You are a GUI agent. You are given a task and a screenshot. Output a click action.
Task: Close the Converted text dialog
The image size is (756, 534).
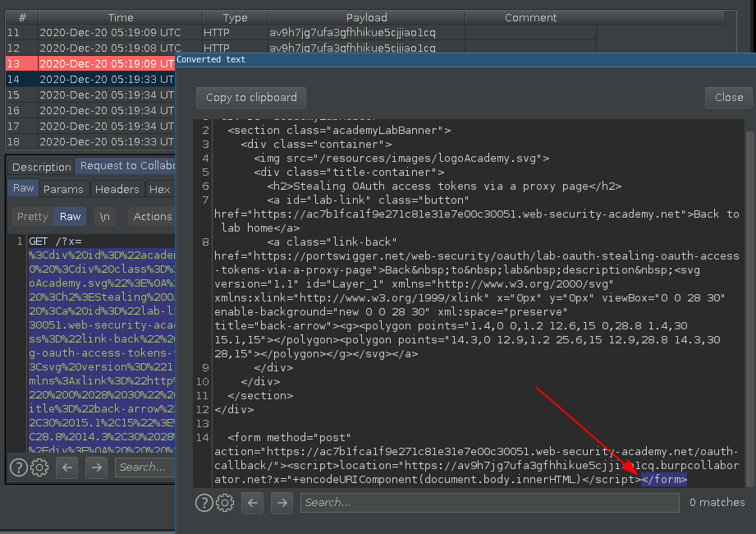[x=729, y=98]
